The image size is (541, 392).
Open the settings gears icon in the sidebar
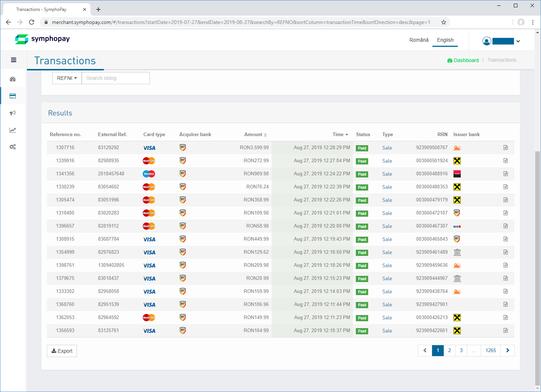[13, 147]
